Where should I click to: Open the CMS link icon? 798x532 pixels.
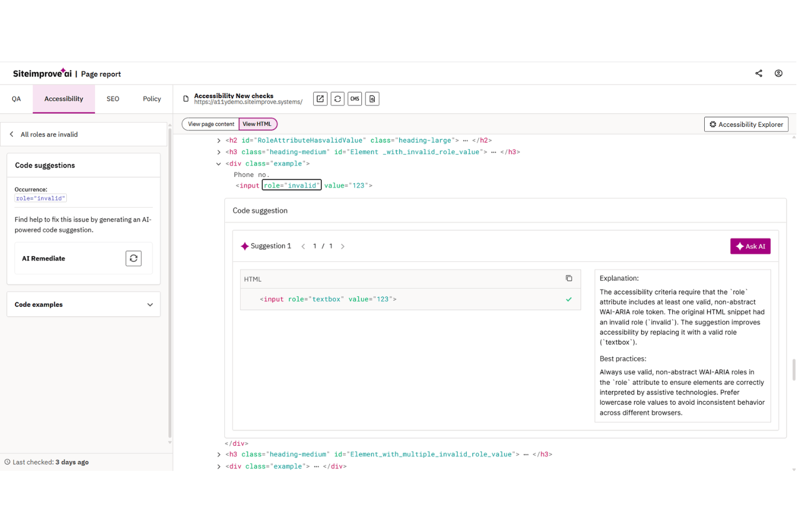point(355,99)
